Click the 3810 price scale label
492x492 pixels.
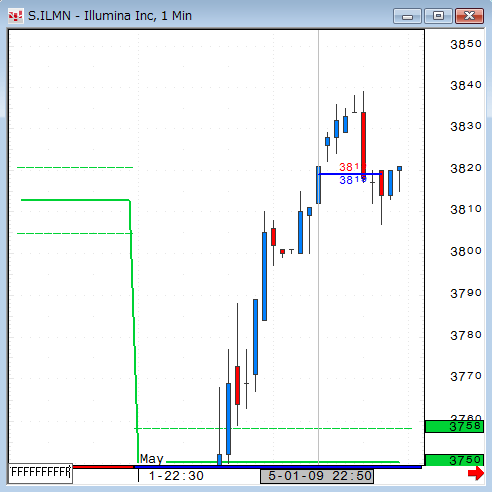coord(466,209)
